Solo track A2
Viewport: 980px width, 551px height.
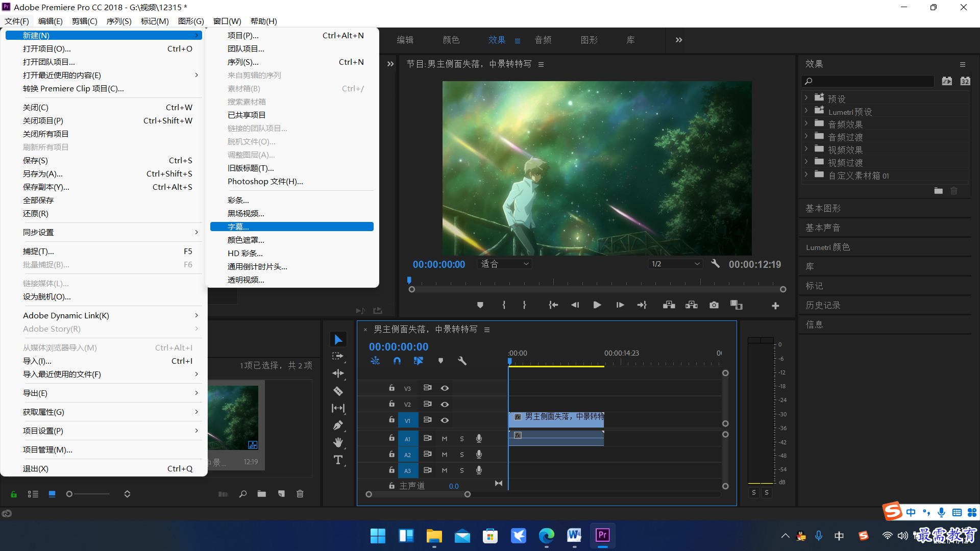462,455
